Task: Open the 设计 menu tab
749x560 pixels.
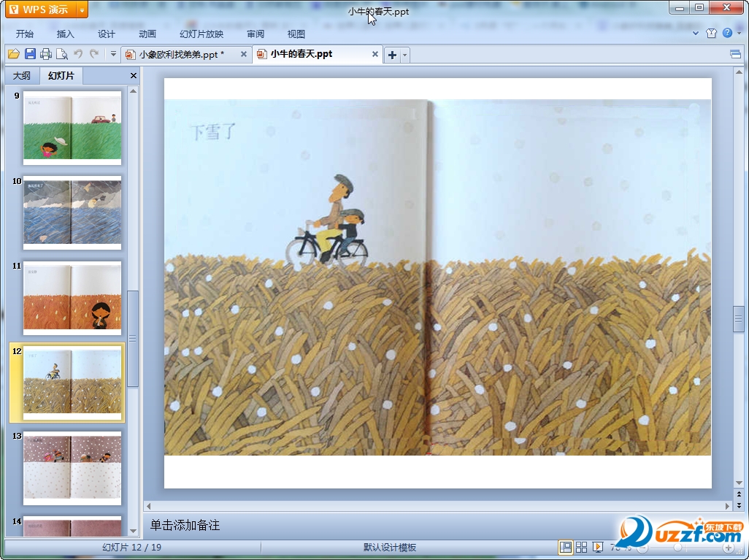Action: pos(107,34)
